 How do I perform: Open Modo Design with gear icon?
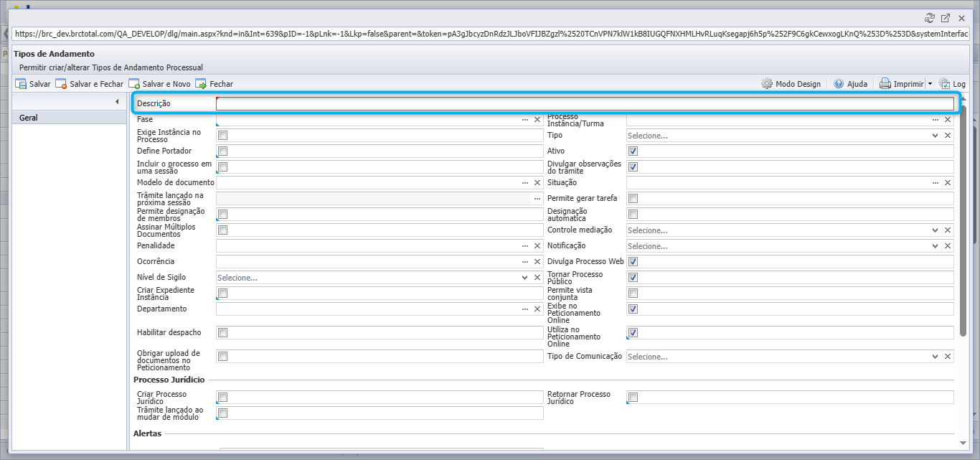coord(791,84)
